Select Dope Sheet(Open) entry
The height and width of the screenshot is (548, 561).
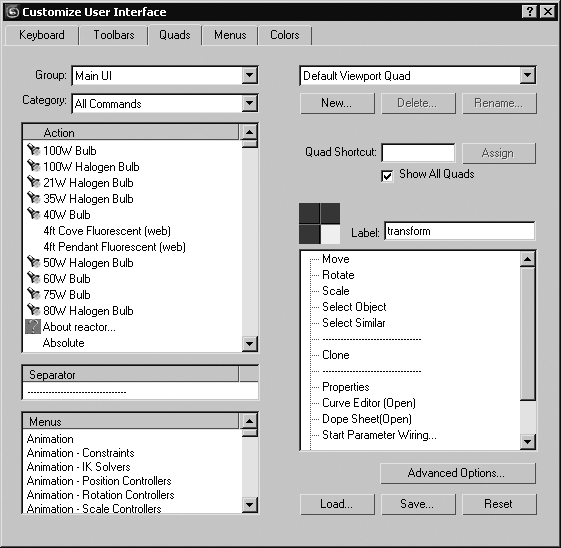(367, 419)
